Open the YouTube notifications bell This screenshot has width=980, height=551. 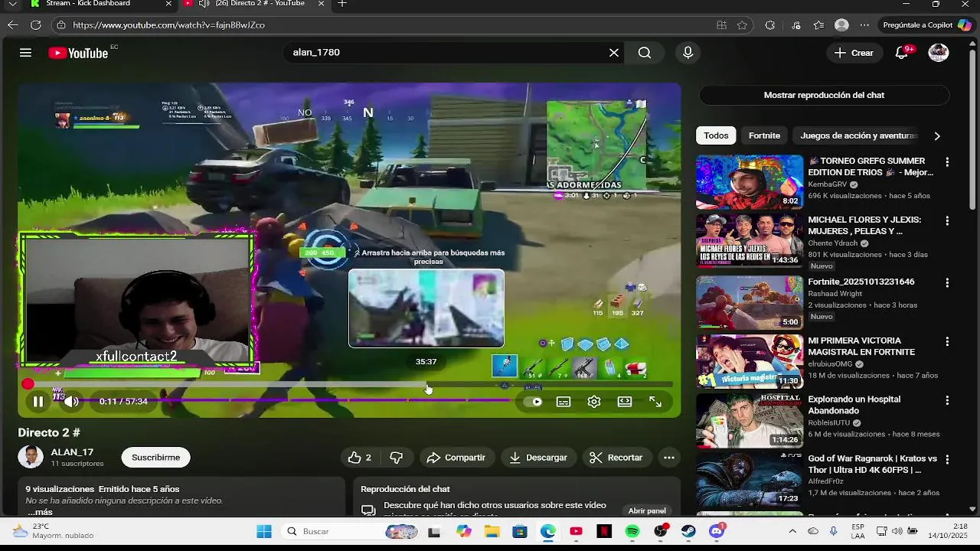coord(902,53)
